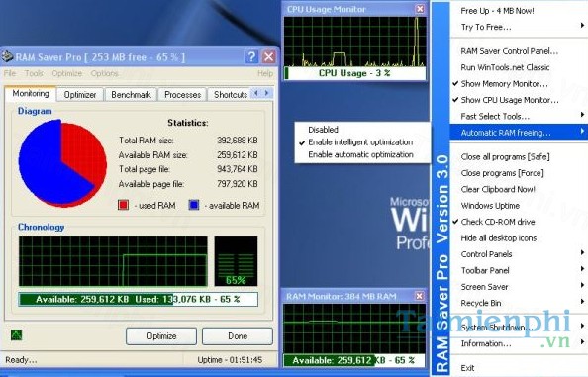Expand the System Shutdown submenu
The height and width of the screenshot is (377, 588).
click(519, 328)
